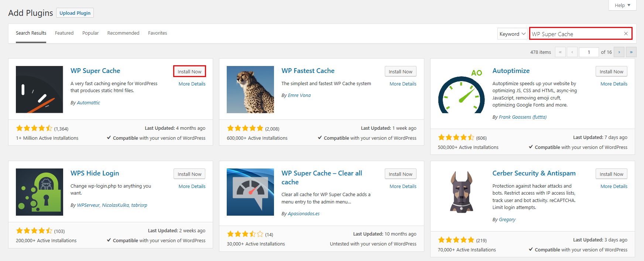View More Details for WP Super Cache
Image resolution: width=644 pixels, height=261 pixels.
point(192,84)
